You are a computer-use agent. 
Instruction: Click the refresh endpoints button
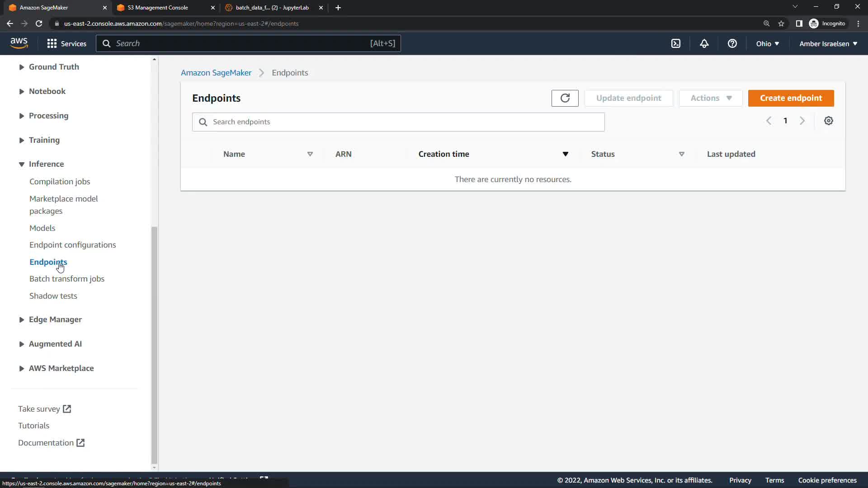pos(565,98)
